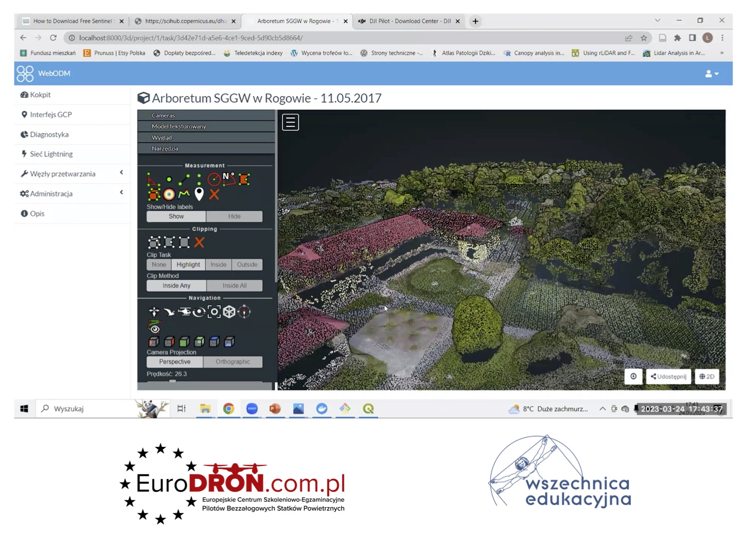
Task: Select the volume measurement tool
Action: click(x=154, y=194)
